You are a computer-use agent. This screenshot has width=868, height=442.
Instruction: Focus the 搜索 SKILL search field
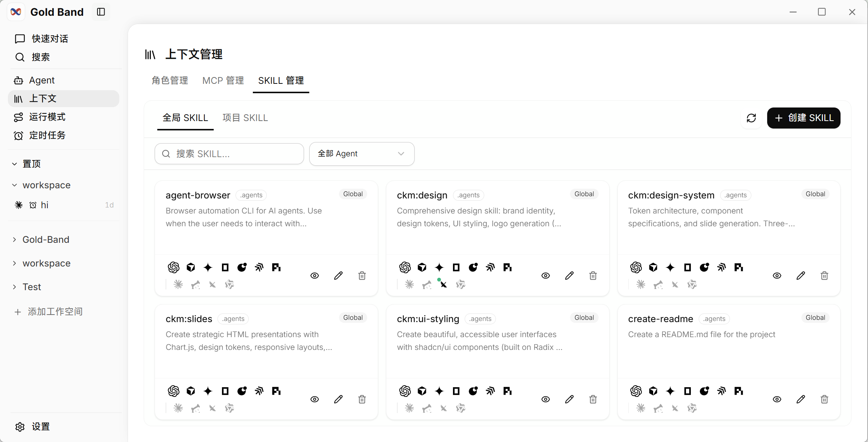coord(229,154)
